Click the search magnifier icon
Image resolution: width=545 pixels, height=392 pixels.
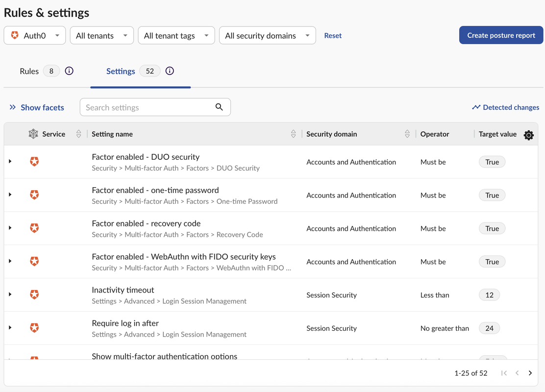(219, 107)
